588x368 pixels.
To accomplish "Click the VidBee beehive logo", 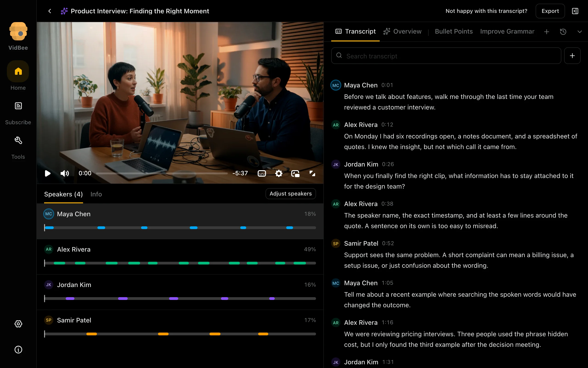I will [x=18, y=31].
